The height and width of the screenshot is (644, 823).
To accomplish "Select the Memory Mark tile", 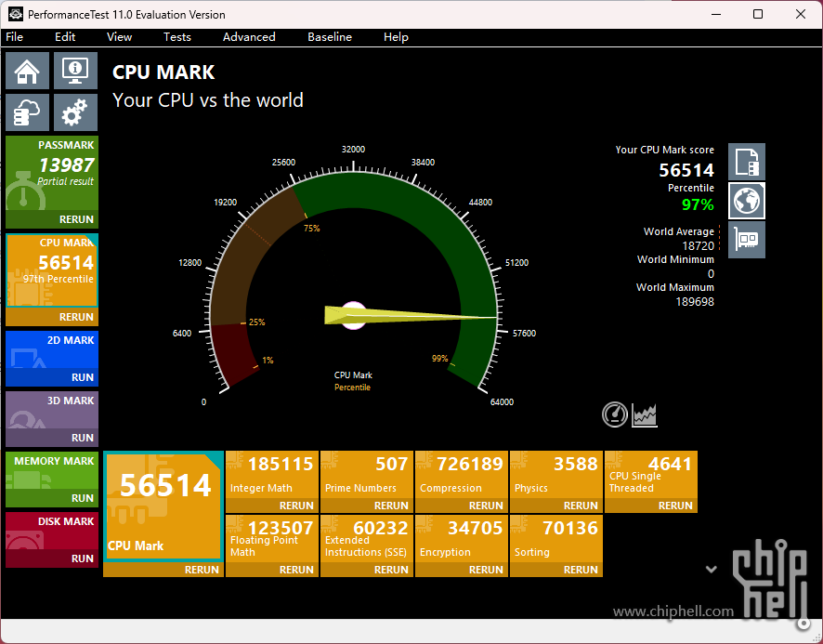I will coord(52,470).
